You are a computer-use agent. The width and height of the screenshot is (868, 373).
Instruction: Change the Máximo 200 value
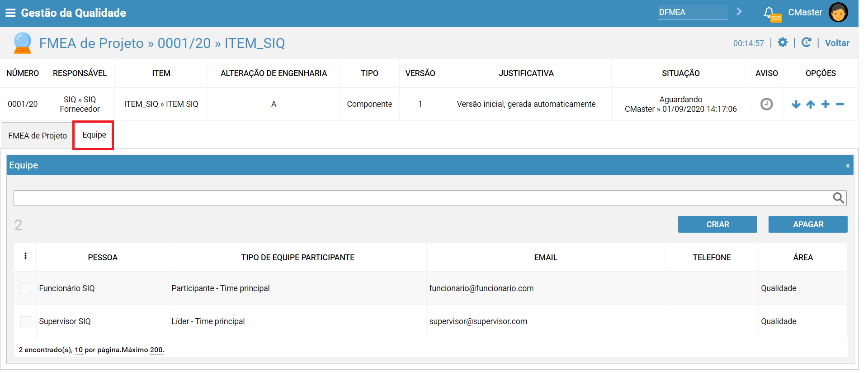pyautogui.click(x=156, y=350)
